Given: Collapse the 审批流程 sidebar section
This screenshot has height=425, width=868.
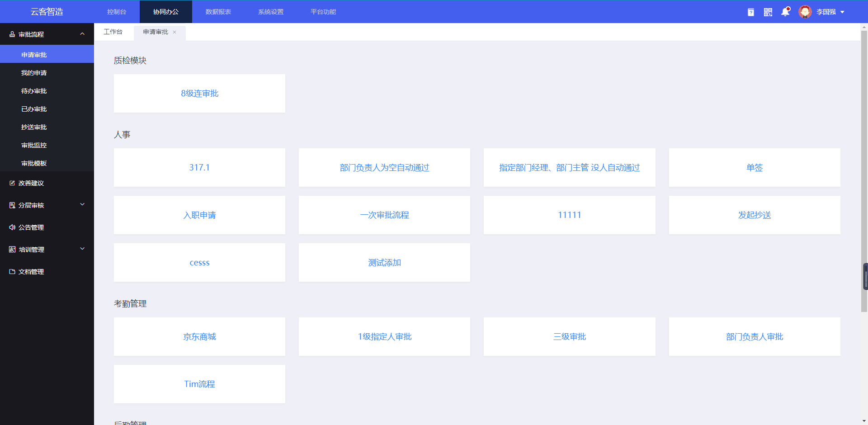Looking at the screenshot, I should pos(82,34).
